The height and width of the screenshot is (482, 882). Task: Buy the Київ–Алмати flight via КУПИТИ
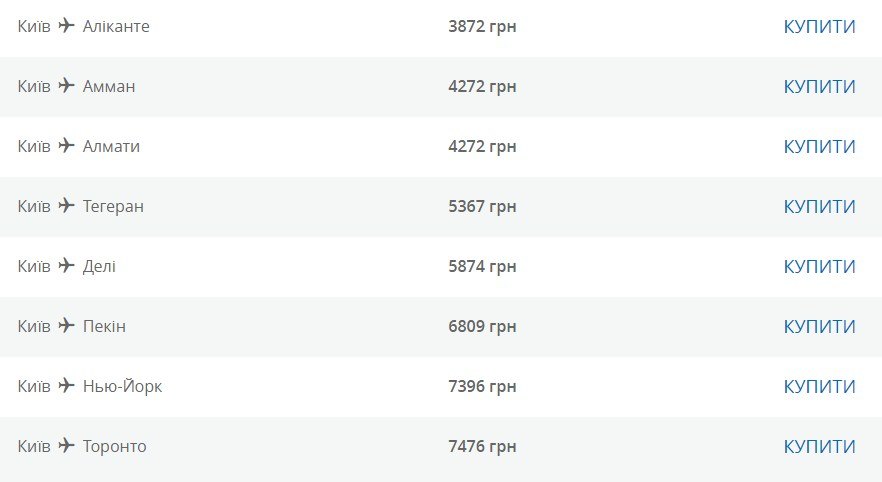point(820,147)
